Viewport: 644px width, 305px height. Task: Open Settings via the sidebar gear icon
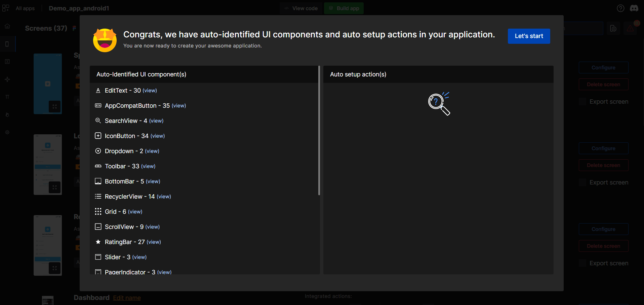(x=7, y=132)
